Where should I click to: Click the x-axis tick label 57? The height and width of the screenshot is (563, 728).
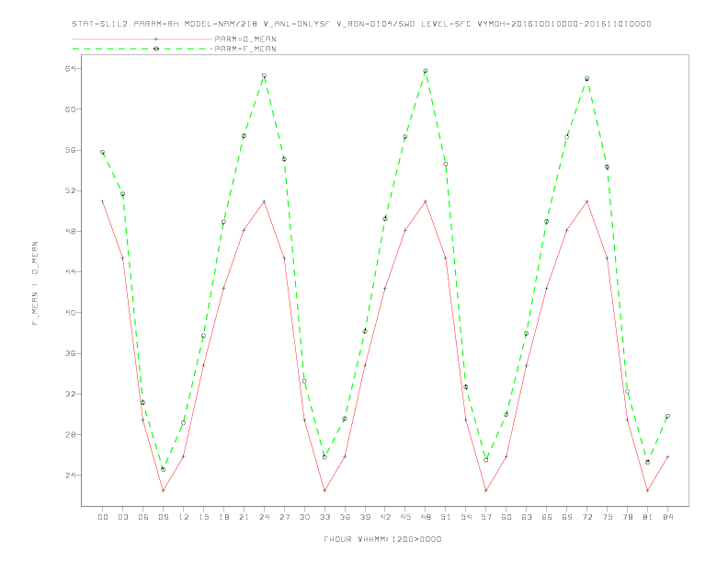(486, 517)
